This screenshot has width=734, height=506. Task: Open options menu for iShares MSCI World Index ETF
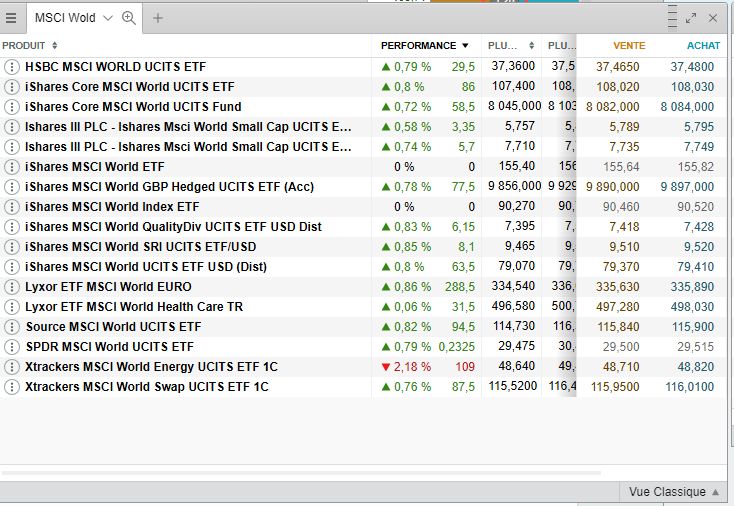[x=11, y=207]
